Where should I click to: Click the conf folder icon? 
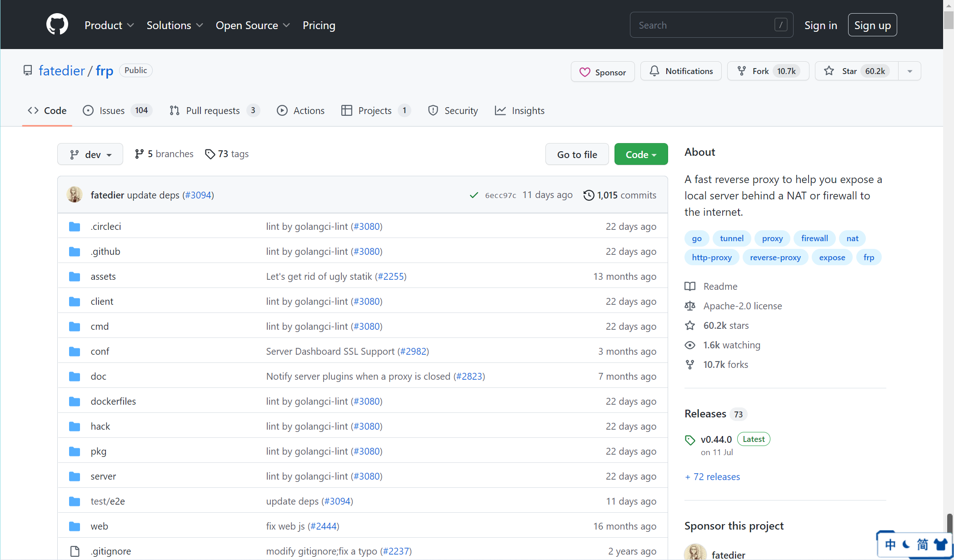[x=75, y=351]
